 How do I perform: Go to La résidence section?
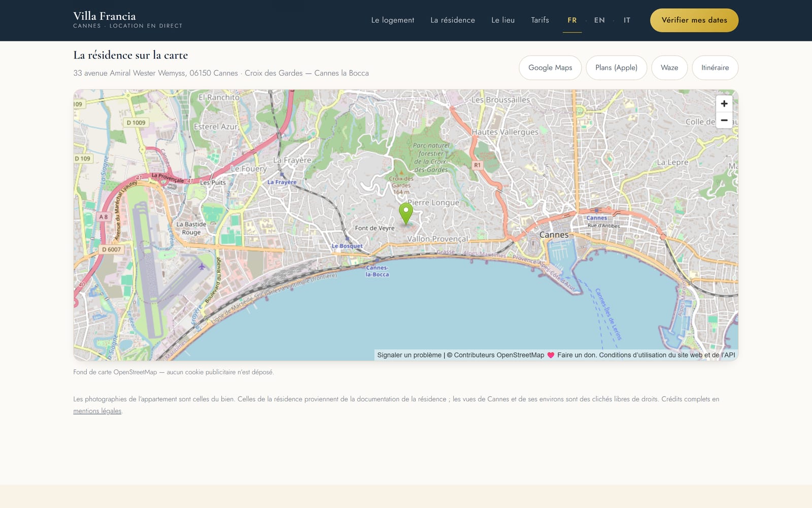pos(453,20)
